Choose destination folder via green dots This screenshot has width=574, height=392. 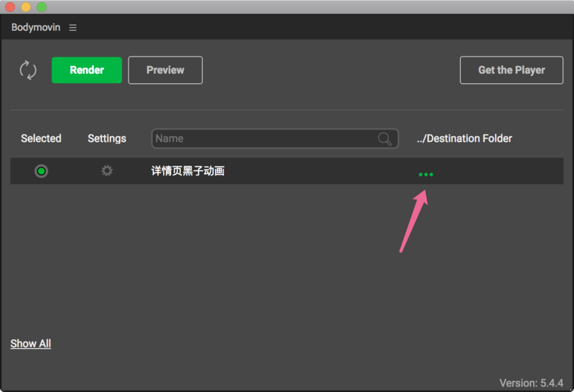pyautogui.click(x=425, y=174)
